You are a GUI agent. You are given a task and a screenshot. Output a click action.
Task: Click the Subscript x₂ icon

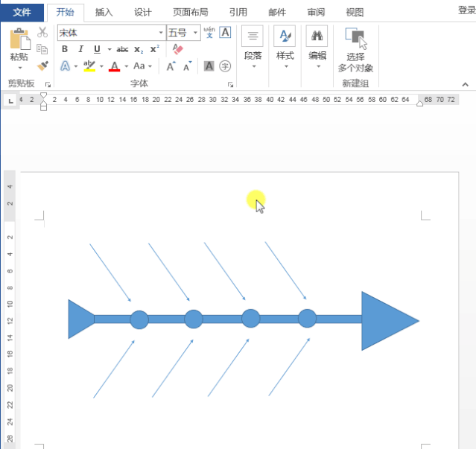(139, 49)
